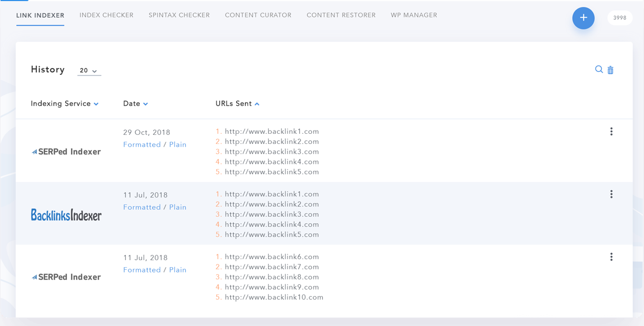Open Formatted view for the BacklinksIndexer entry

click(x=142, y=207)
